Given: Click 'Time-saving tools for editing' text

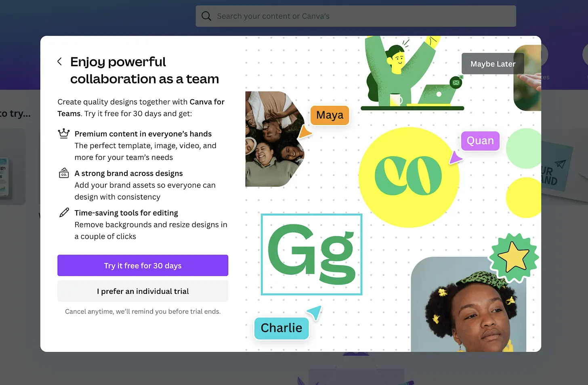Looking at the screenshot, I should click(126, 213).
